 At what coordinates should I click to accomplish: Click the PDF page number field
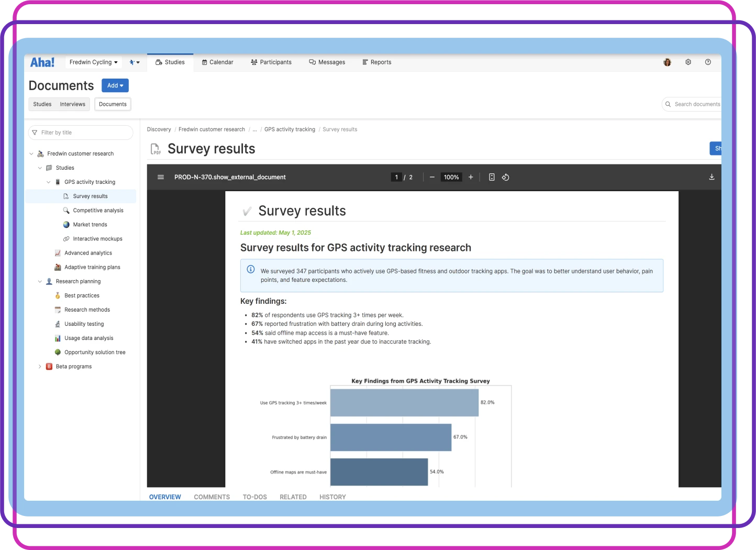click(x=396, y=177)
